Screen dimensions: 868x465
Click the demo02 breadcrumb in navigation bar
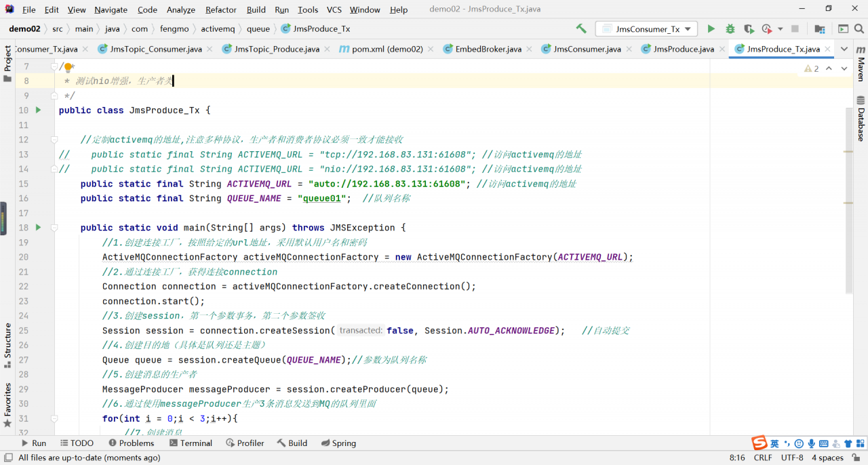click(24, 29)
